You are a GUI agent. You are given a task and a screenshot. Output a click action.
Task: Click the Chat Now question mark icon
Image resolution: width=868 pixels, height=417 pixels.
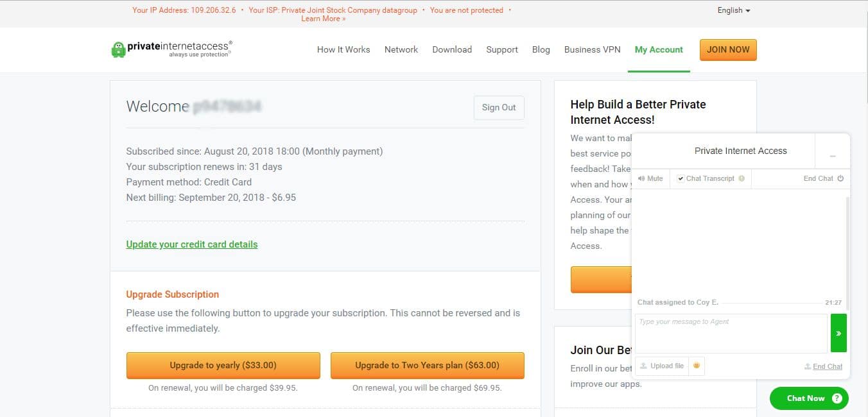[x=837, y=398]
